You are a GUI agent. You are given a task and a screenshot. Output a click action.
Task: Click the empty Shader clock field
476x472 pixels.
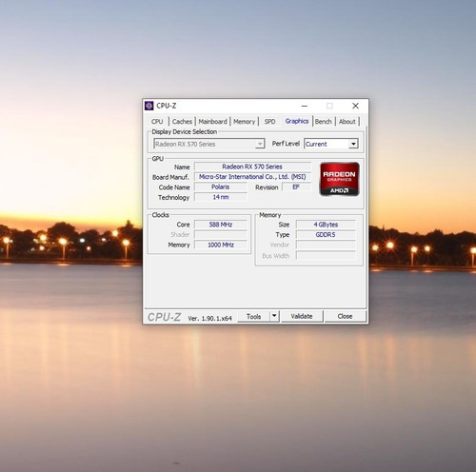click(221, 235)
